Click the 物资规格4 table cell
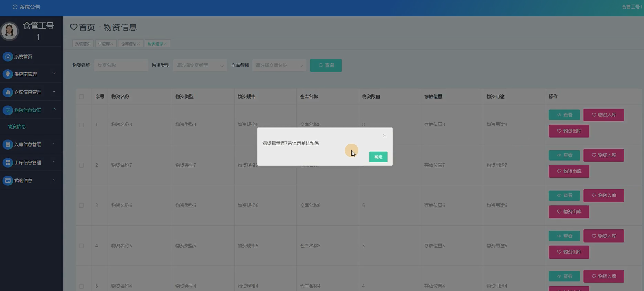 click(x=248, y=286)
